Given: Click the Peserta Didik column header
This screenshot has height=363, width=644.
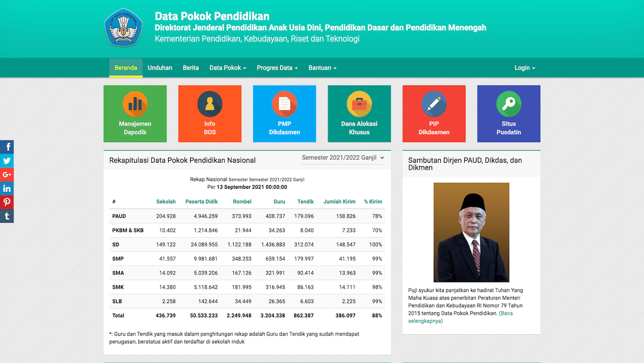Looking at the screenshot, I should (x=201, y=201).
